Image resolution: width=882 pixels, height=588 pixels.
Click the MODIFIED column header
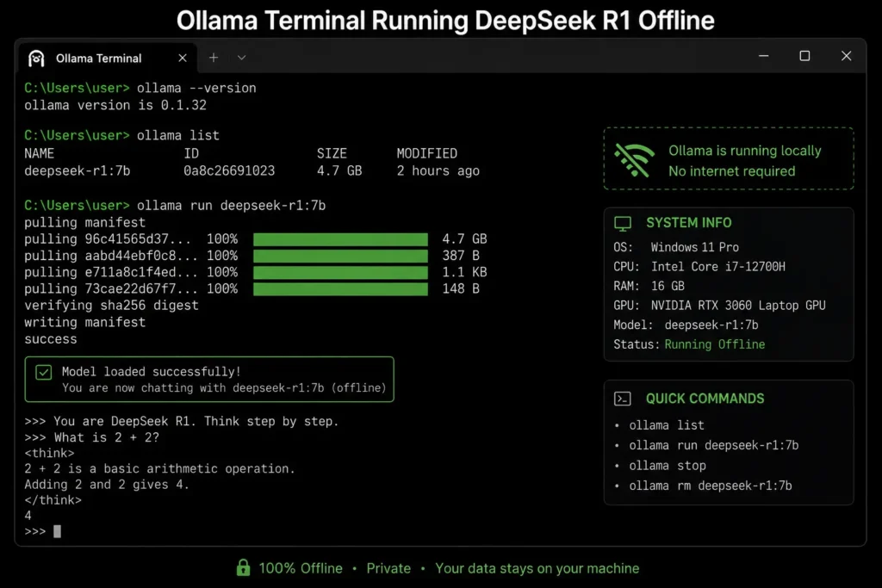click(426, 153)
